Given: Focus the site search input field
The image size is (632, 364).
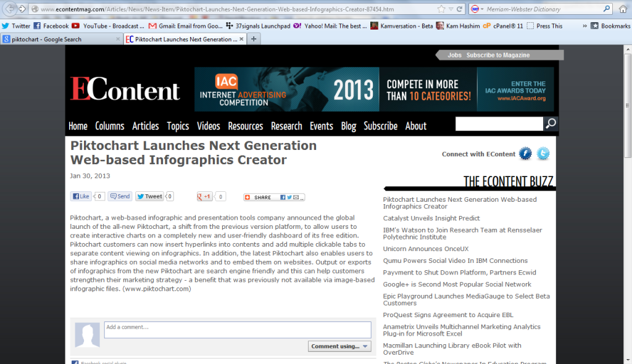Looking at the screenshot, I should 499,124.
